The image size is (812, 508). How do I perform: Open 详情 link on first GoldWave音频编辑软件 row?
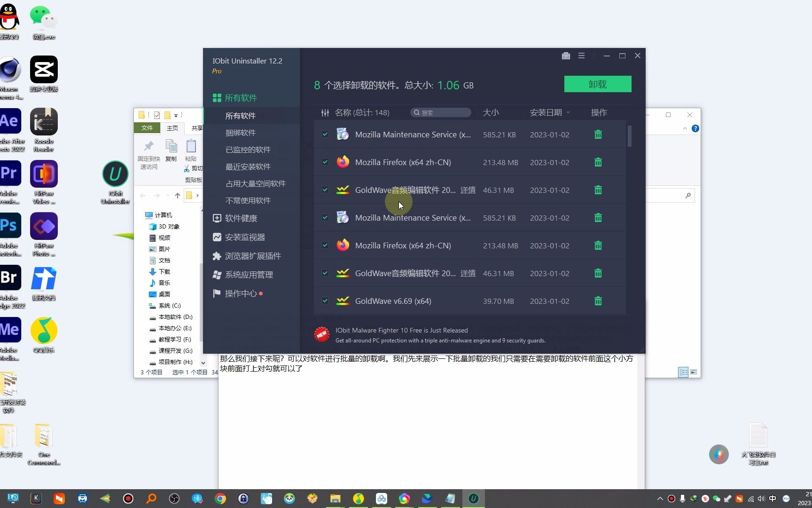point(468,190)
